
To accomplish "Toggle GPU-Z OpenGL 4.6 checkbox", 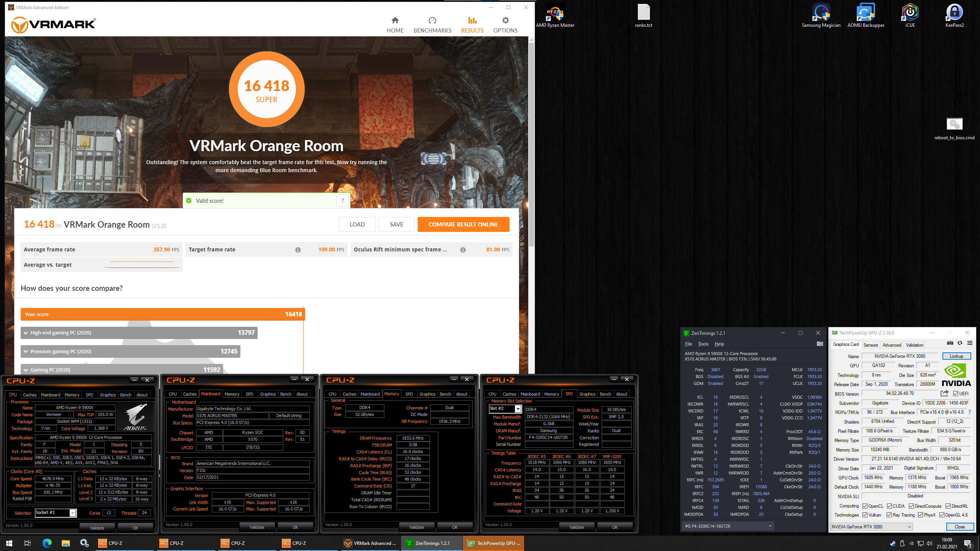I will tap(942, 515).
